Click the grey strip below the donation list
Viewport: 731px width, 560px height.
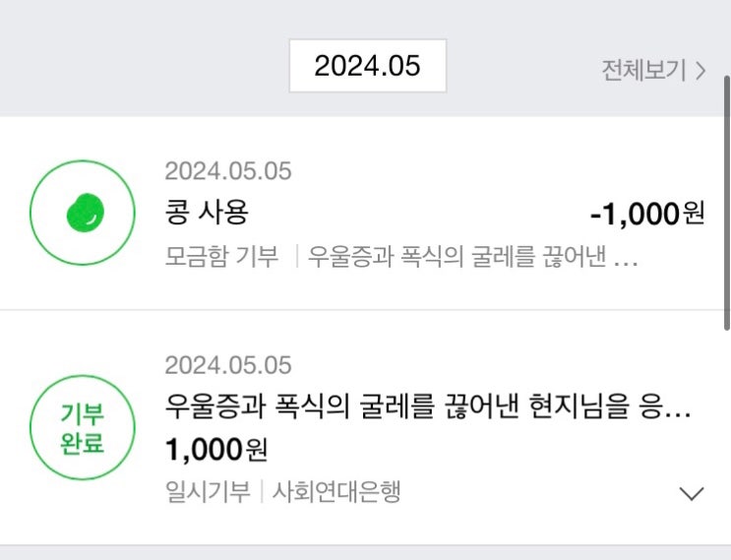click(365, 552)
